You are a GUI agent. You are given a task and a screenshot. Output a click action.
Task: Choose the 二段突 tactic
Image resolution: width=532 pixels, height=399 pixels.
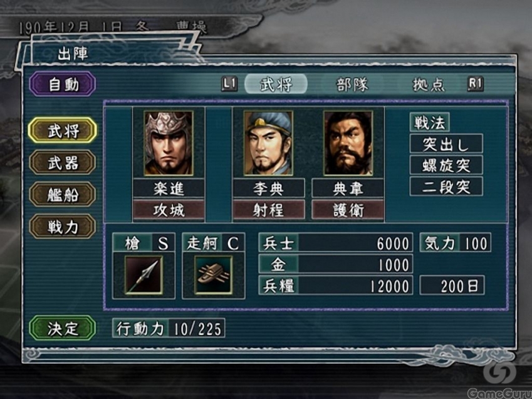coord(446,186)
